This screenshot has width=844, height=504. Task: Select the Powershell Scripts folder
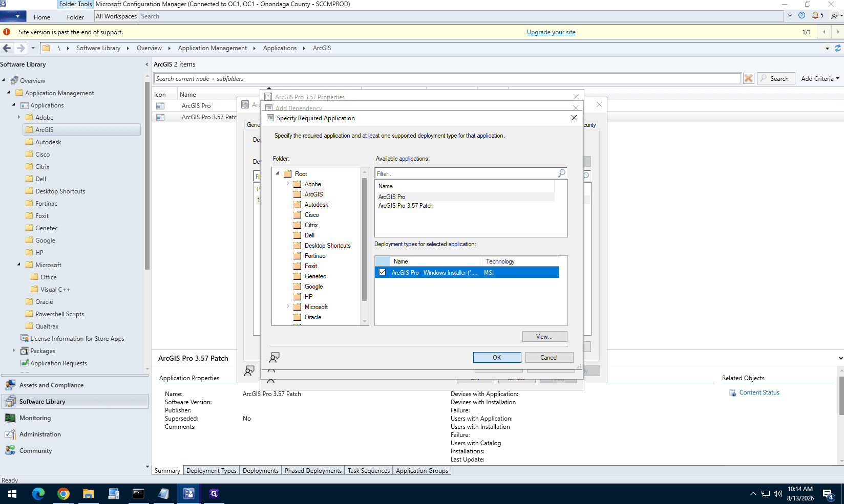59,314
